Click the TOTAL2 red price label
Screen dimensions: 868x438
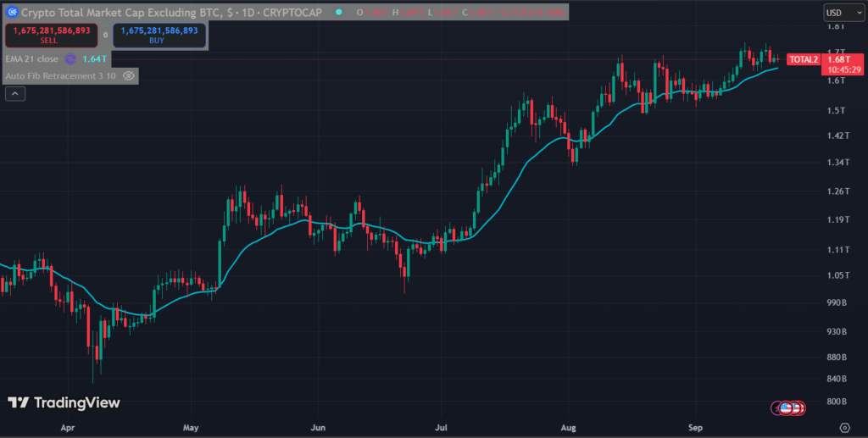coord(804,59)
